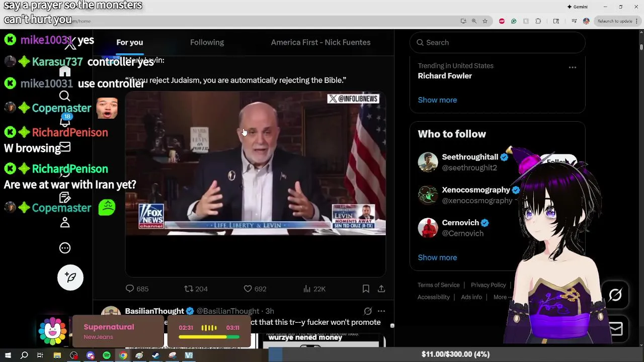Screen dimensions: 644x362
Task: View analytics showing 22K views
Action: (x=314, y=289)
